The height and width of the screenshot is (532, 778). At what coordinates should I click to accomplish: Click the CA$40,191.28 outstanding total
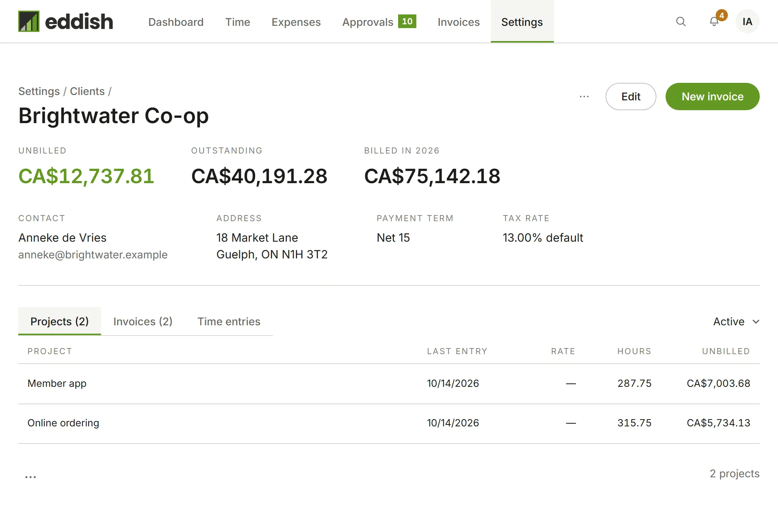point(259,176)
